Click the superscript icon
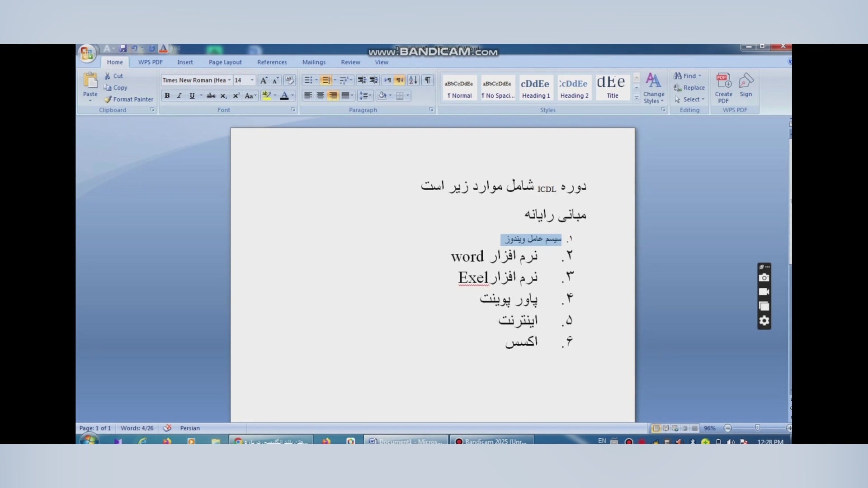The height and width of the screenshot is (488, 868). coord(236,96)
